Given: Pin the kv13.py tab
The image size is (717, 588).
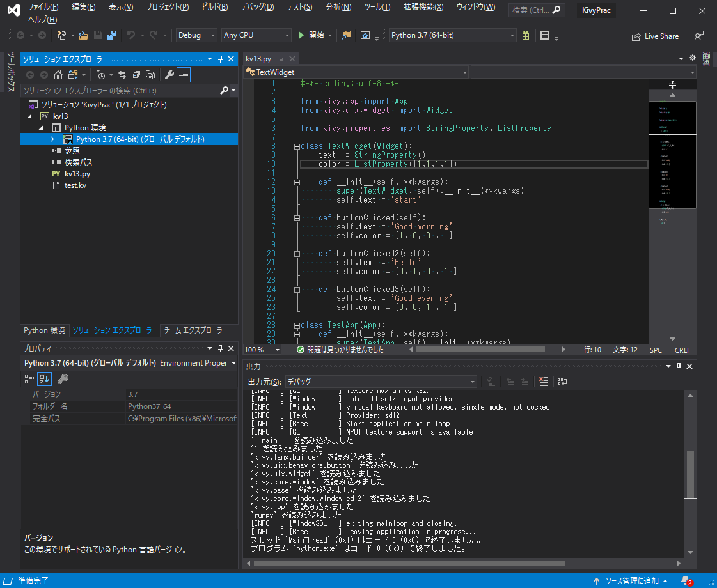Looking at the screenshot, I should pyautogui.click(x=280, y=59).
